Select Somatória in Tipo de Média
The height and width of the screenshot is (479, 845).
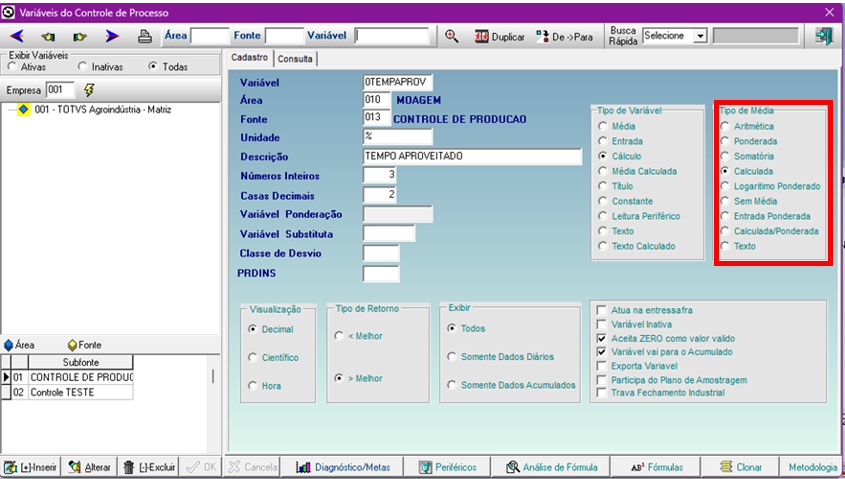725,156
